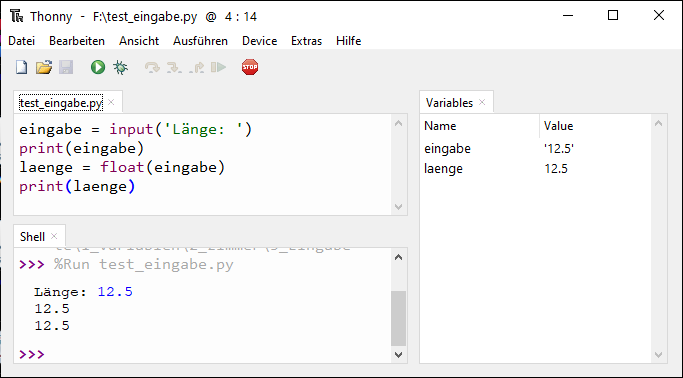This screenshot has width=683, height=378.
Task: Click the Step over debug icon
Action: point(152,68)
